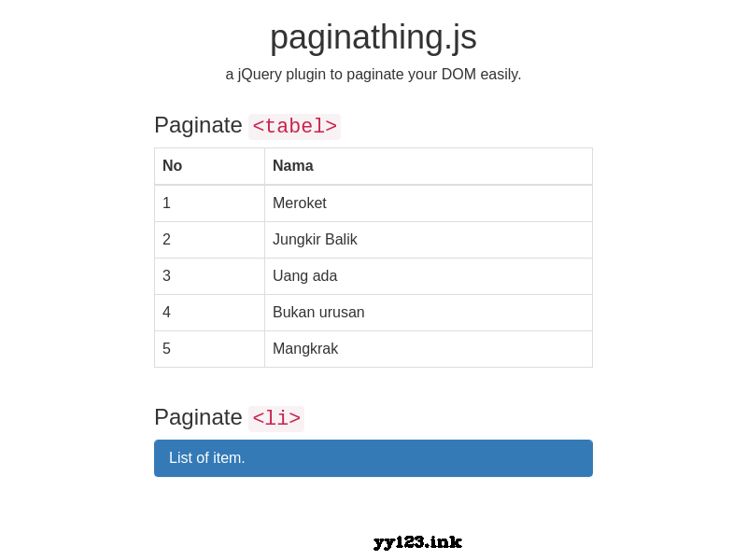Select the Mangkrak table cell
This screenshot has width=747, height=560.
[x=429, y=349]
